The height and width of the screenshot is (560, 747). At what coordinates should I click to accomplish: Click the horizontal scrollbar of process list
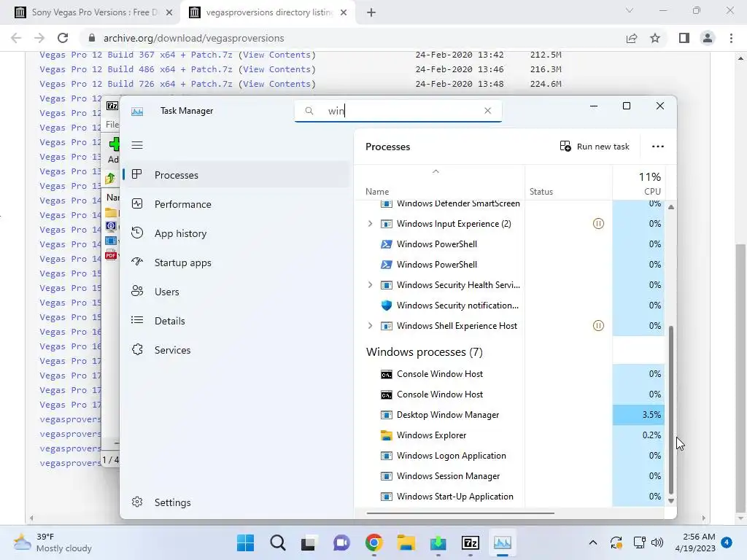[x=460, y=513]
